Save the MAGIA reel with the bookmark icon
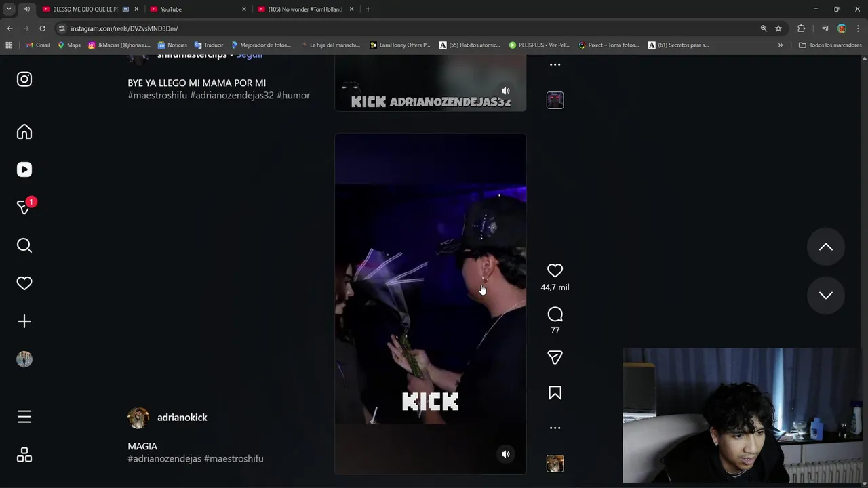This screenshot has width=868, height=488. pyautogui.click(x=555, y=393)
